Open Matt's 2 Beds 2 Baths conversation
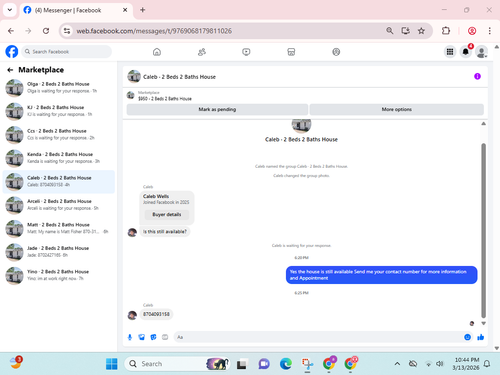500x375 pixels. coord(59,228)
